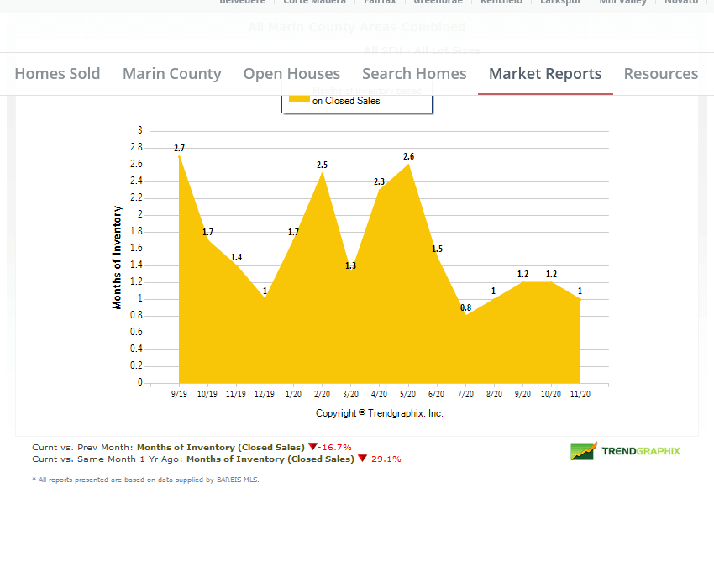Click the Months of Inventory axis title
The width and height of the screenshot is (714, 588).
pyautogui.click(x=118, y=258)
